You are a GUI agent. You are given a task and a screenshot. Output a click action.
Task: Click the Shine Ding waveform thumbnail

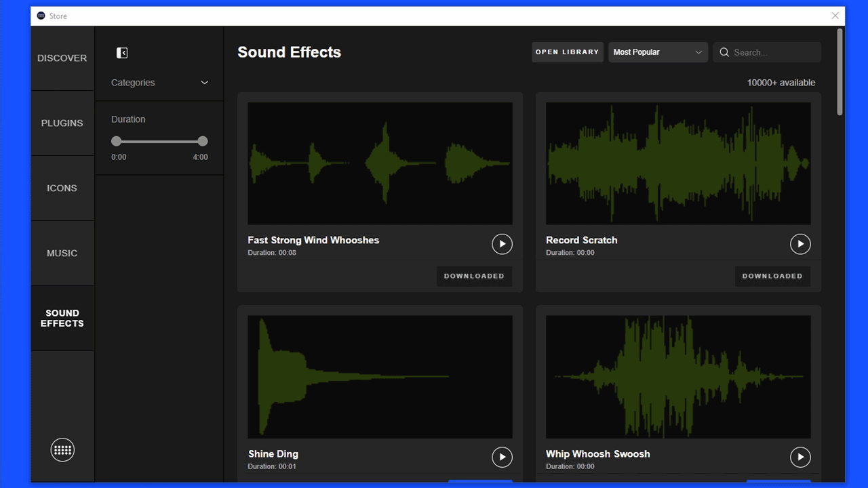click(x=380, y=376)
